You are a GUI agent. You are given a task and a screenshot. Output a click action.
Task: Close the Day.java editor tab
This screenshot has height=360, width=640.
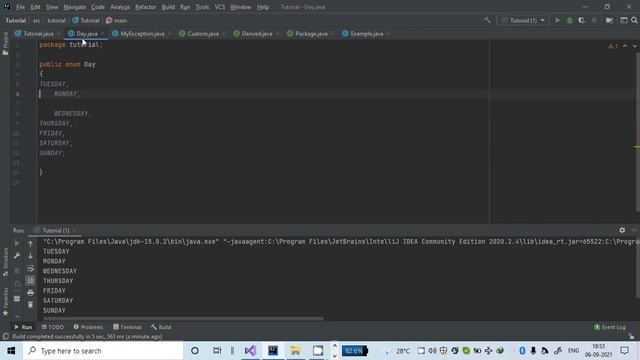(x=102, y=33)
